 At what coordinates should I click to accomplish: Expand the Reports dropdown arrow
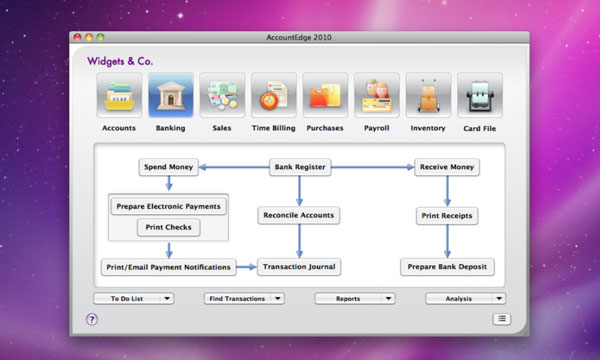pyautogui.click(x=388, y=298)
